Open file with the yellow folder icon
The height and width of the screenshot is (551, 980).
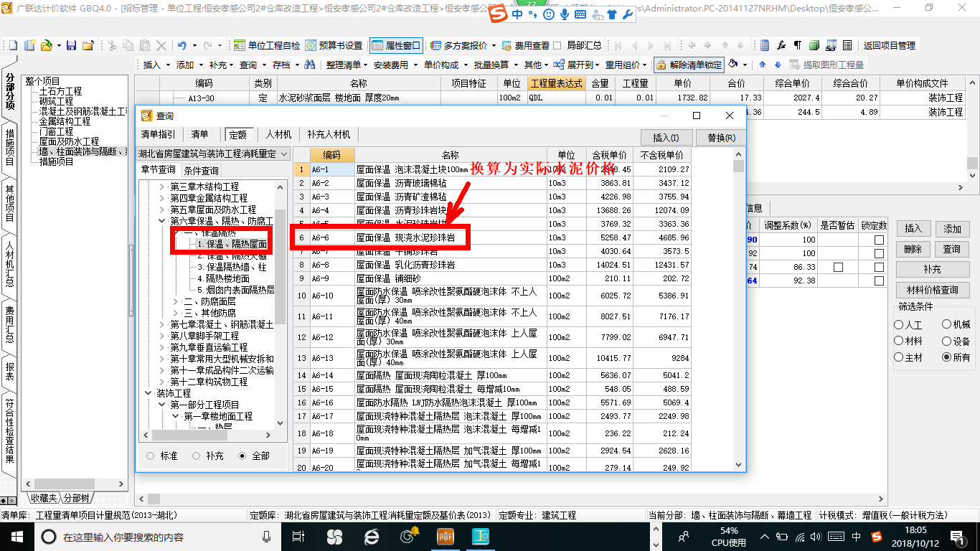47,45
